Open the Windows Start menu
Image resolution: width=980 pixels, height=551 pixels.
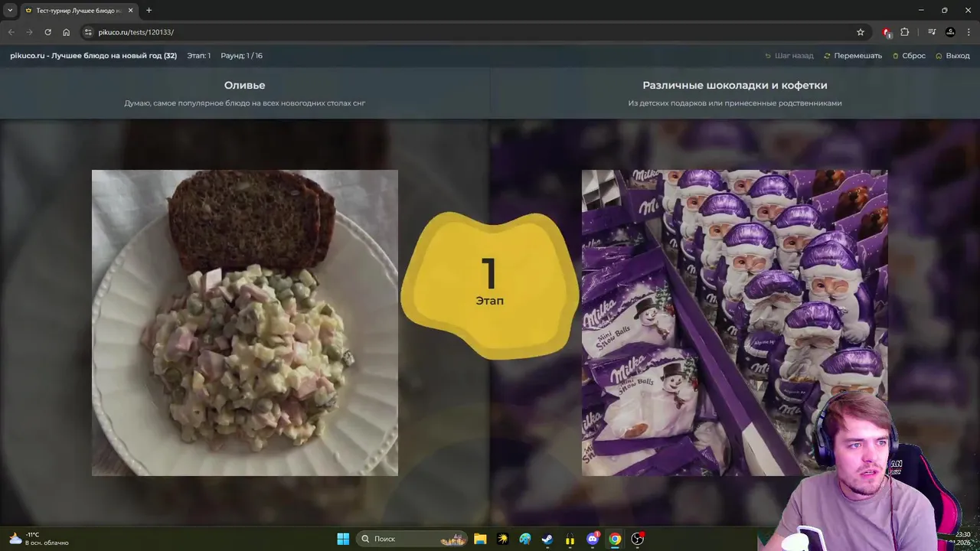click(343, 539)
